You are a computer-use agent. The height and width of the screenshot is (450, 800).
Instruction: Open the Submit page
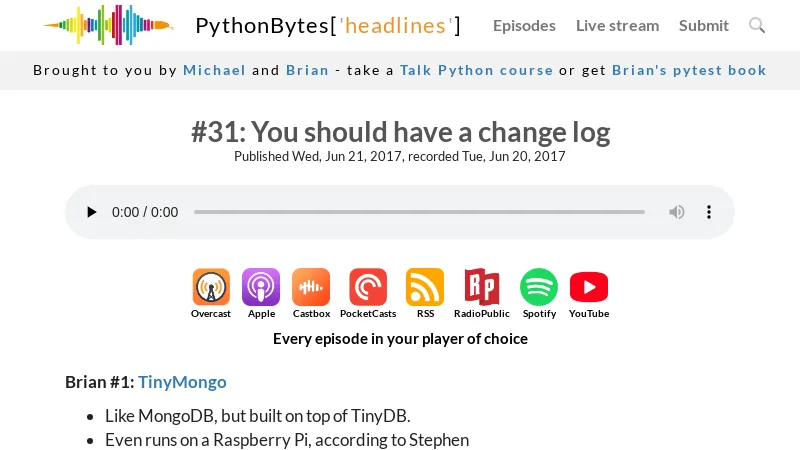coord(704,25)
